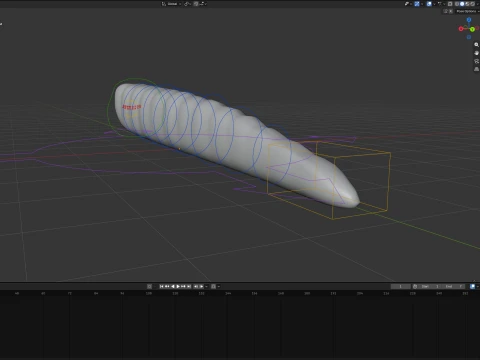Screen dimensions: 480x360
Task: Click the End frame field
Action: click(x=453, y=286)
